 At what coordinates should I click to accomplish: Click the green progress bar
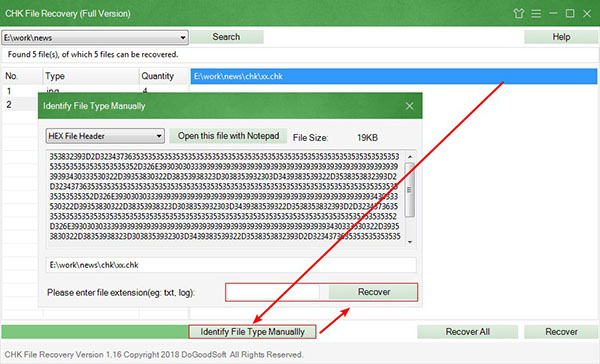95,331
